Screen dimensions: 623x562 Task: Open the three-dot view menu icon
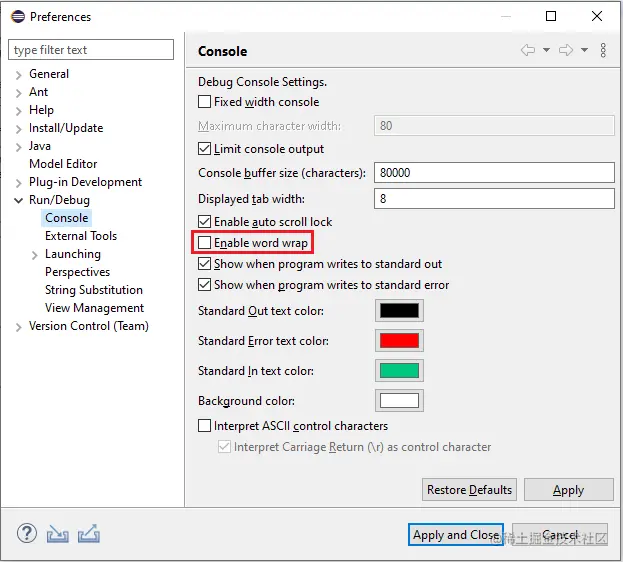click(x=603, y=50)
